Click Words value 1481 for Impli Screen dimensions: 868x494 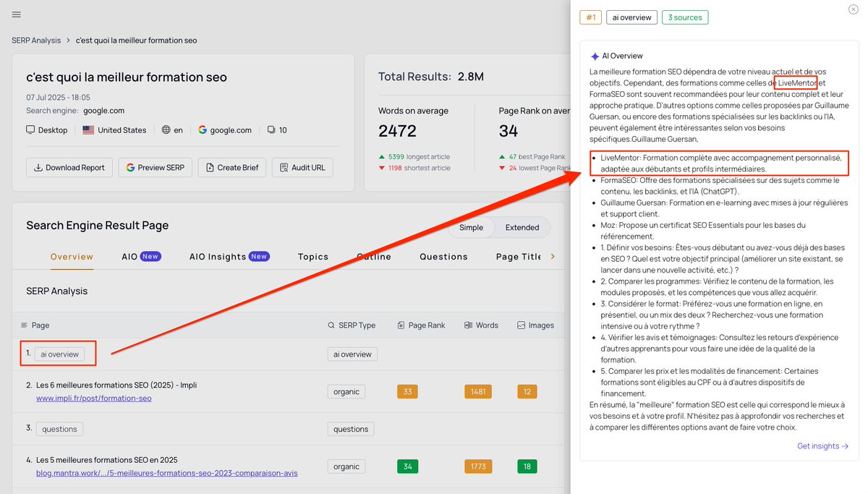pos(477,392)
